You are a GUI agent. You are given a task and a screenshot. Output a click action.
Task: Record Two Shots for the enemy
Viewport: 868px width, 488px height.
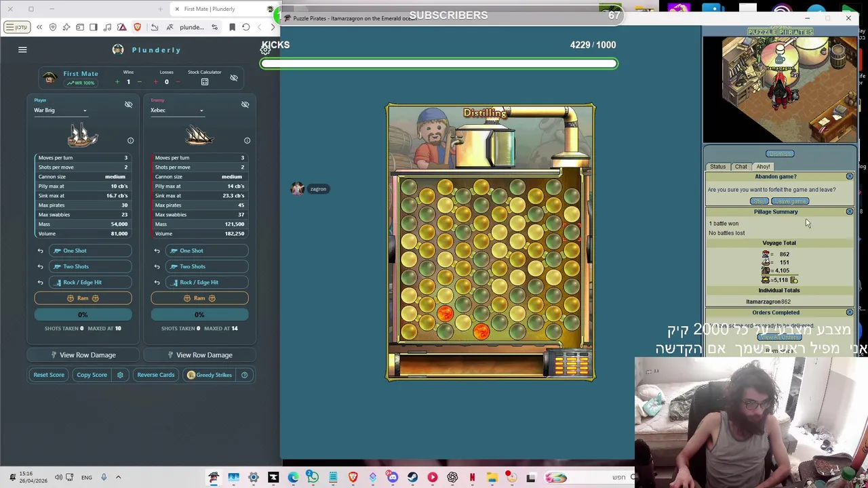click(206, 266)
